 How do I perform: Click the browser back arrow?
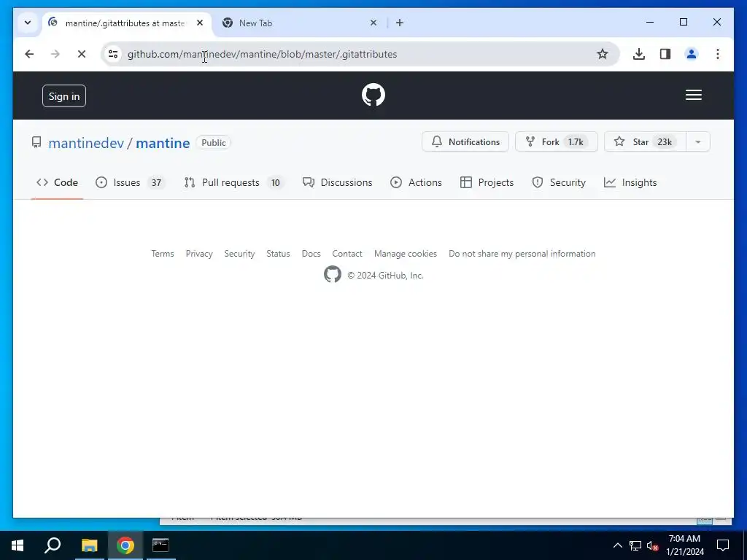(x=29, y=54)
